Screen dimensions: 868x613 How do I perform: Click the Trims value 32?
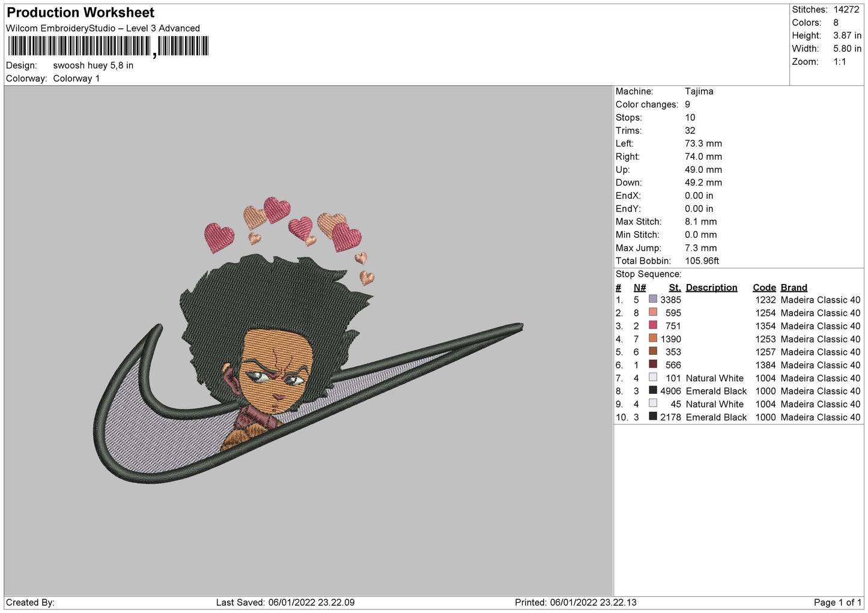690,131
